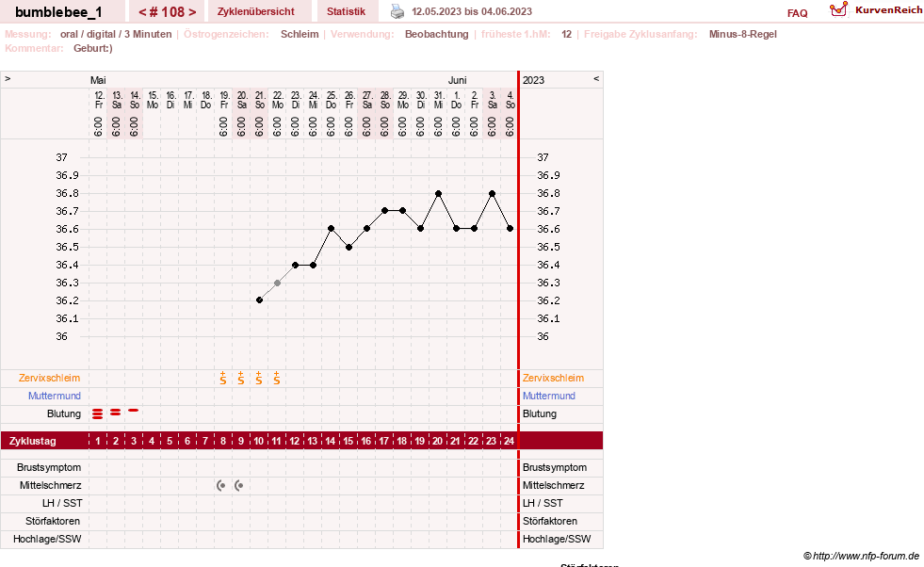Click the left LH / SST row label
This screenshot has height=567, width=924.
point(62,503)
